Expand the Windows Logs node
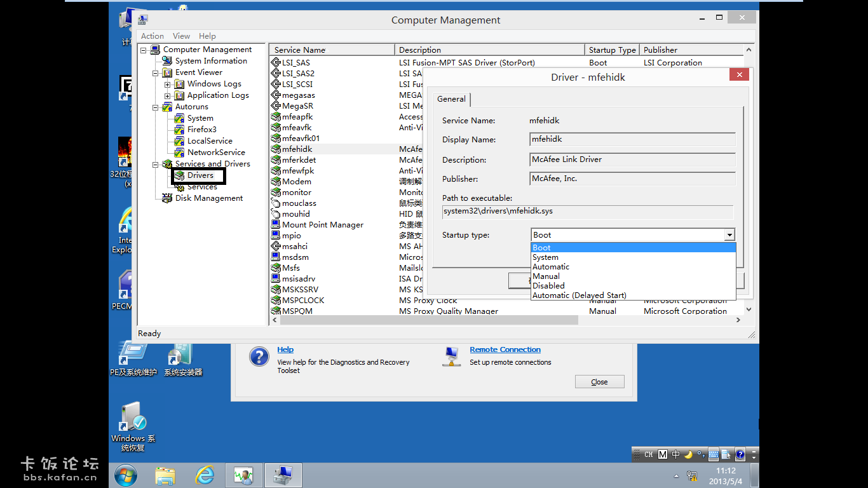The width and height of the screenshot is (868, 488). click(x=168, y=85)
